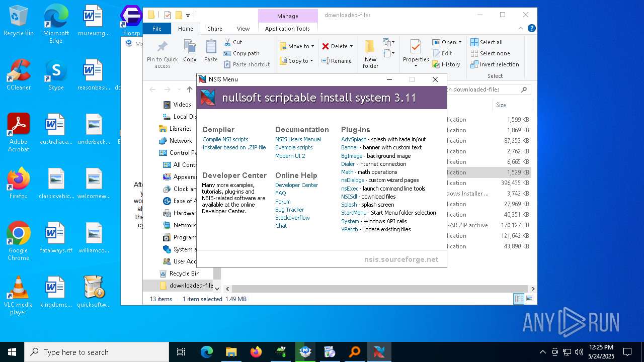Click the Paste icon in Explorer ribbon
644x362 pixels.
pyautogui.click(x=211, y=47)
